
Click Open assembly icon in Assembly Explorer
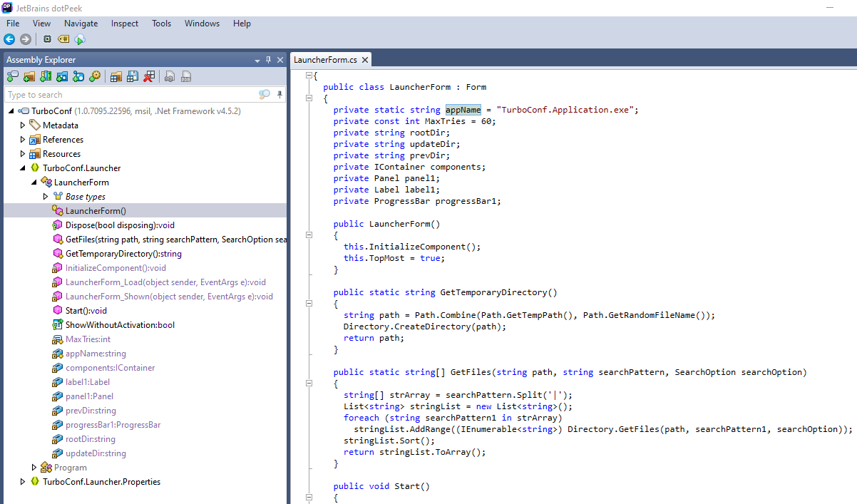click(12, 76)
